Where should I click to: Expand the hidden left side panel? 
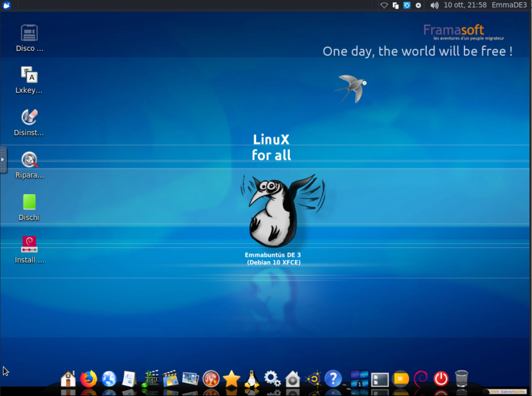point(3,159)
